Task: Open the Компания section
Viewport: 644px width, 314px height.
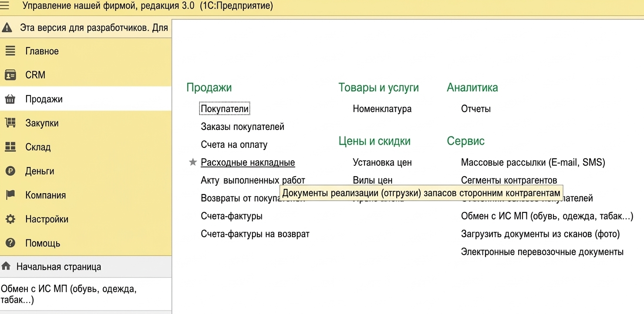Action: [86, 195]
